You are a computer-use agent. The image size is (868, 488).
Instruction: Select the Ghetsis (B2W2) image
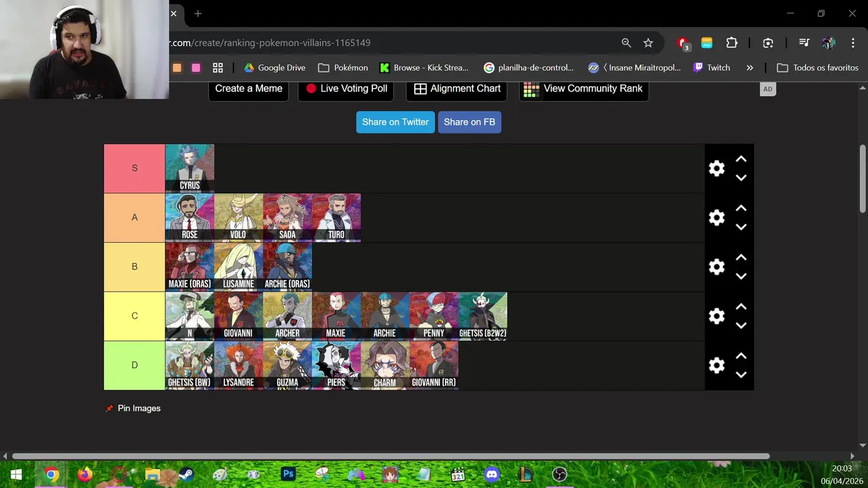tap(483, 316)
